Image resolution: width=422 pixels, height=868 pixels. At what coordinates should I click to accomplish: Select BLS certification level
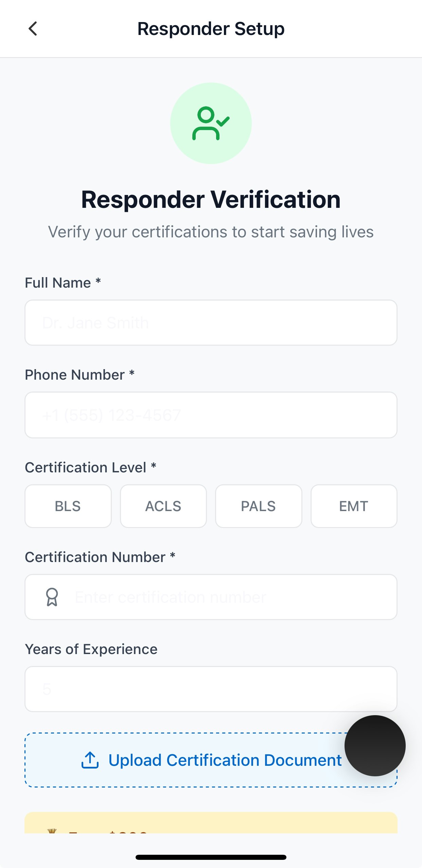point(68,506)
